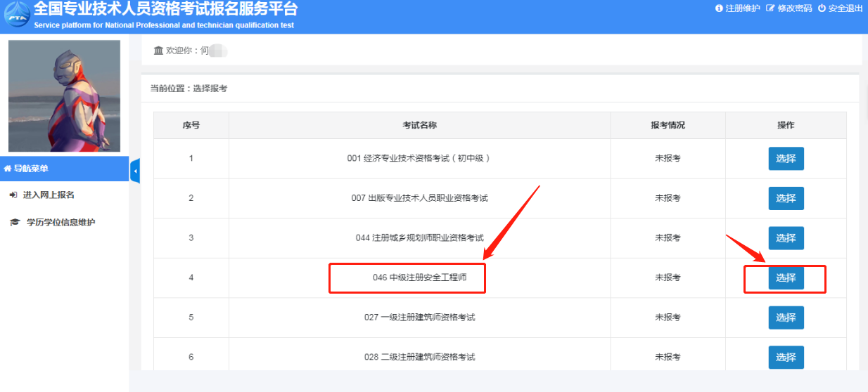Image resolution: width=868 pixels, height=392 pixels.
Task: Click 选择 for 007 出版专业技术人员职业资格考试
Action: tap(786, 198)
